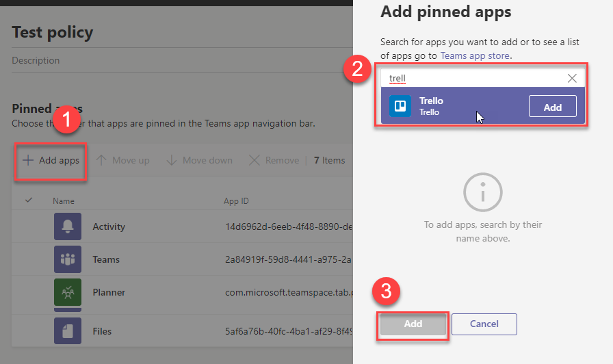613x364 pixels.
Task: Click the Files app icon
Action: tap(67, 330)
